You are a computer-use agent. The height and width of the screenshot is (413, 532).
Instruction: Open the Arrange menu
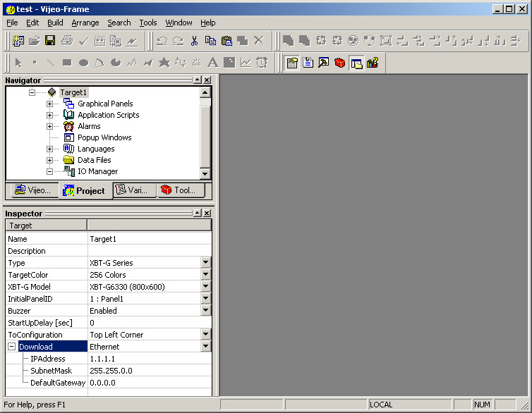click(x=85, y=23)
